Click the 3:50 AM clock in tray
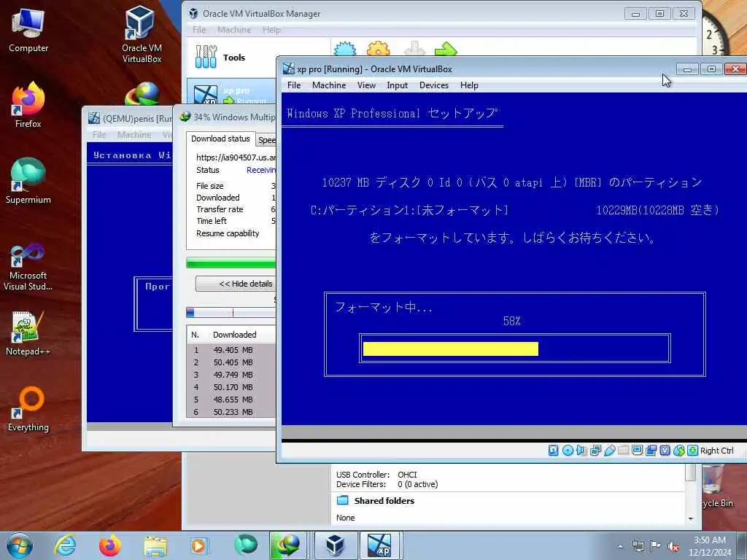Viewport: 747px width, 560px height. tap(709, 540)
